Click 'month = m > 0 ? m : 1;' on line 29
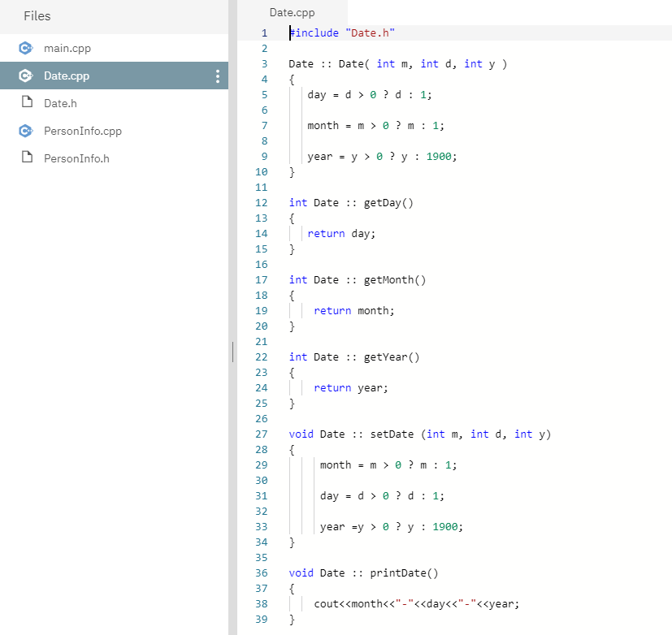Screen dimensions: 672x635 388,464
